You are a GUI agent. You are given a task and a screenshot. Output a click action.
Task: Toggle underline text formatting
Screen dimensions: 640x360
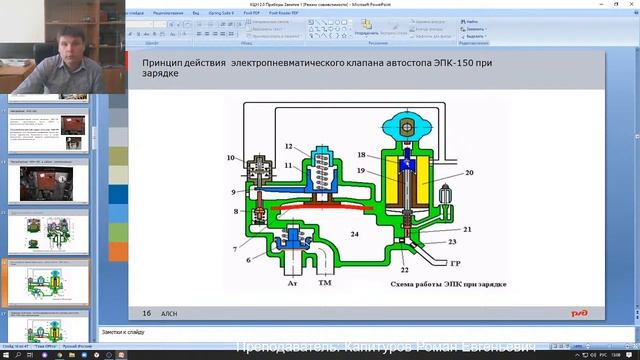pos(138,34)
